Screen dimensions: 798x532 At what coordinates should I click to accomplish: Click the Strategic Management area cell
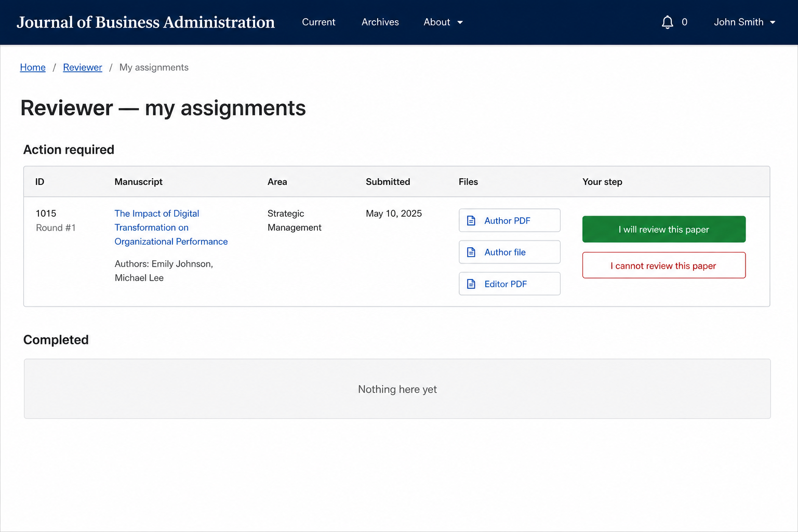tap(295, 220)
